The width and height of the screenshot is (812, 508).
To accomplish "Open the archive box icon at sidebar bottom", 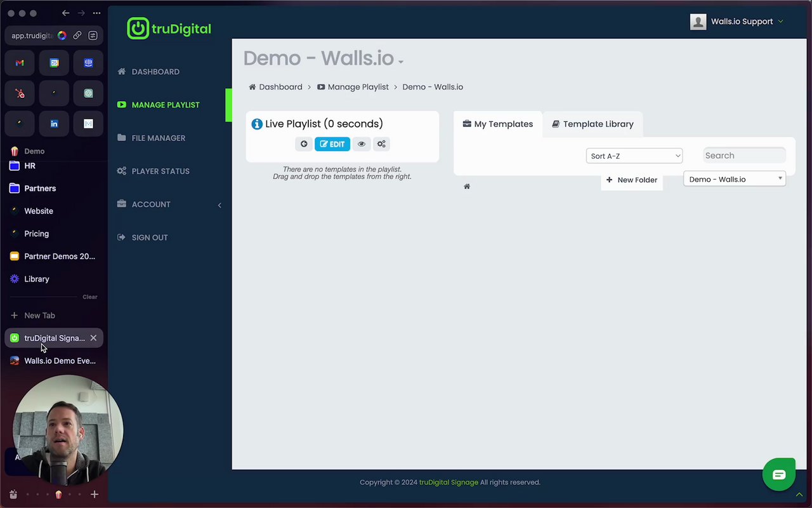I will [13, 495].
